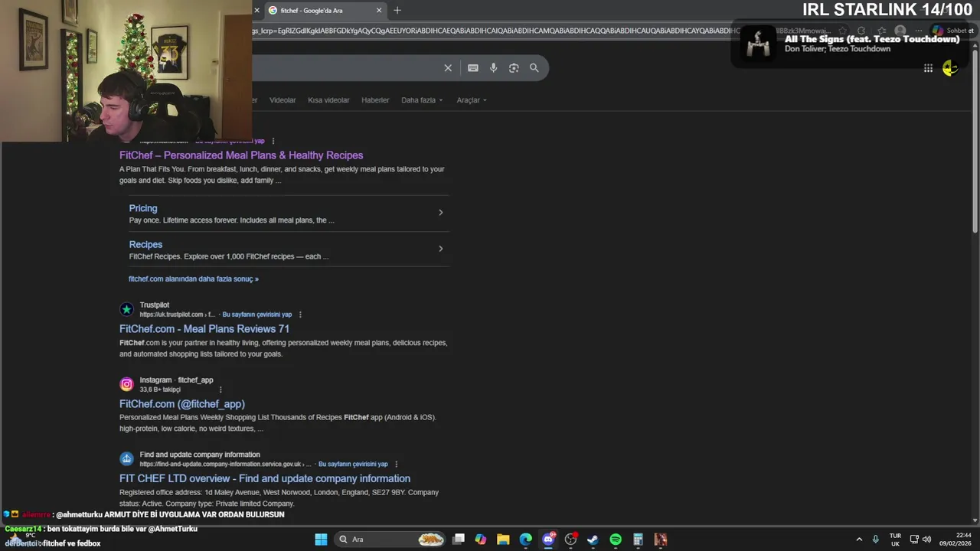Click the All The Signs album art
The height and width of the screenshot is (551, 980).
[x=759, y=44]
